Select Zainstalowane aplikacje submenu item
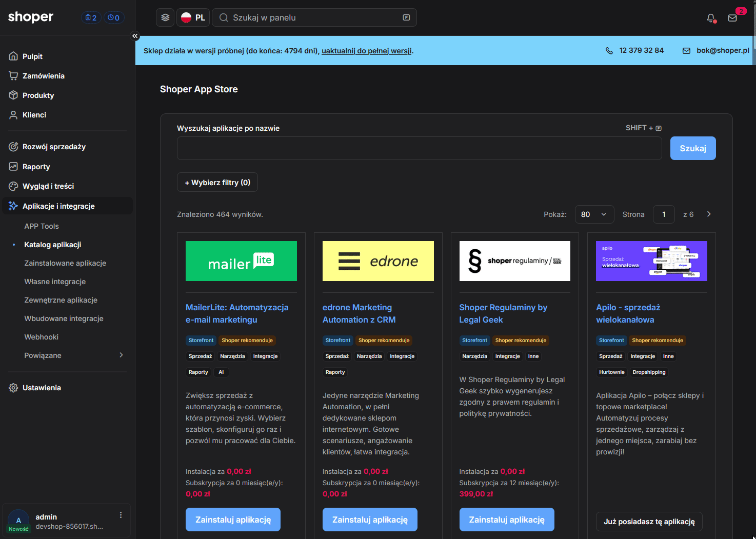 [65, 263]
